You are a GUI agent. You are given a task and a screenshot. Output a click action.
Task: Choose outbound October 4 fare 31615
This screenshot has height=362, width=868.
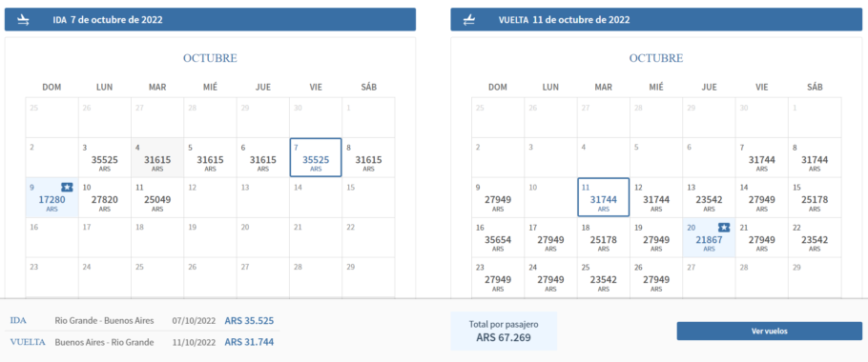coord(157,158)
